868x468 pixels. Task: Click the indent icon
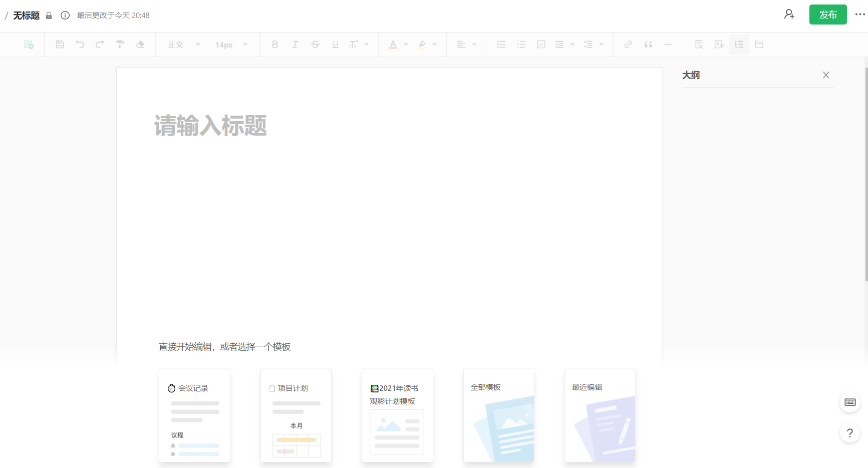[x=559, y=45]
